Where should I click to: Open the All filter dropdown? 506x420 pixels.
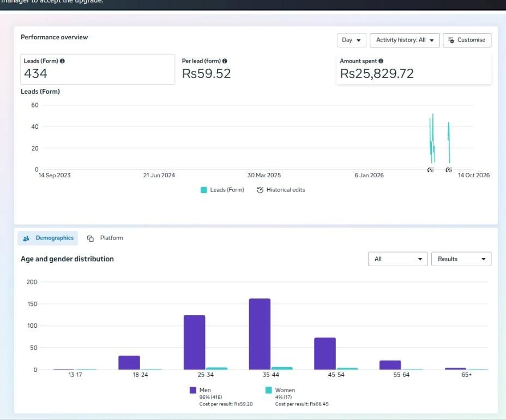[x=397, y=259]
